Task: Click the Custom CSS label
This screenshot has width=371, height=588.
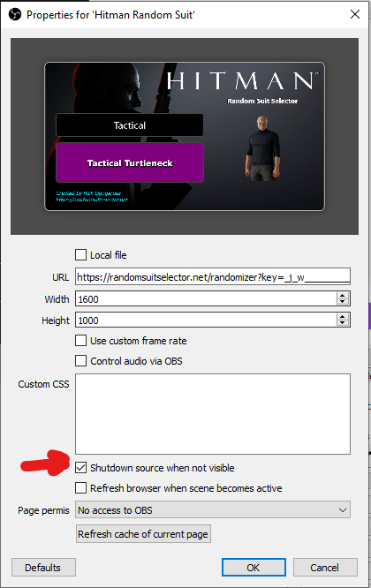Action: 43,384
